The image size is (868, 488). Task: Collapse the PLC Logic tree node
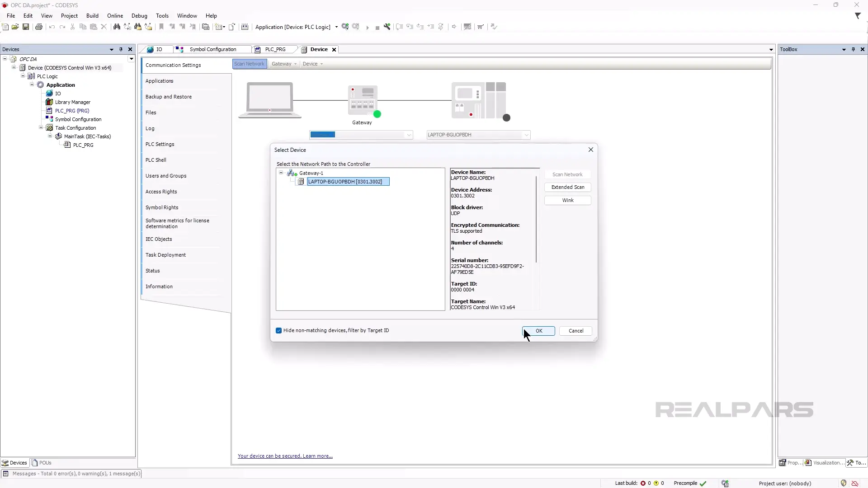23,76
